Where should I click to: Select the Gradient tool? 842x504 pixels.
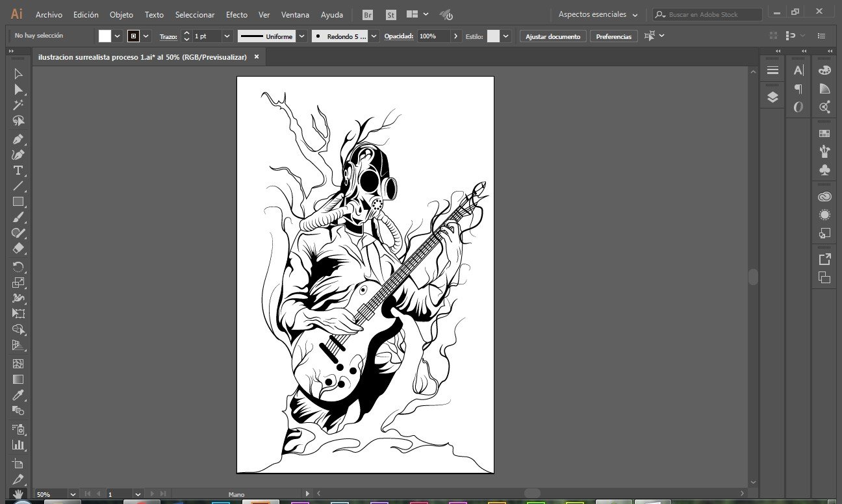(x=18, y=379)
